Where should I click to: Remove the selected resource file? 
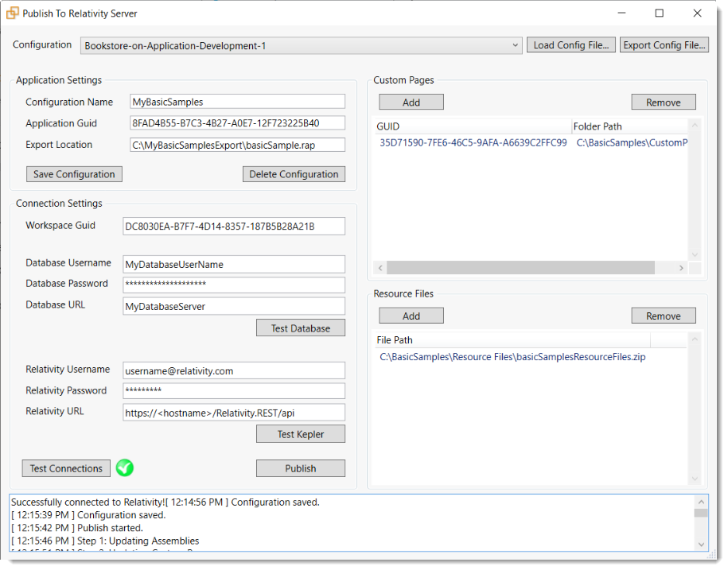(664, 316)
